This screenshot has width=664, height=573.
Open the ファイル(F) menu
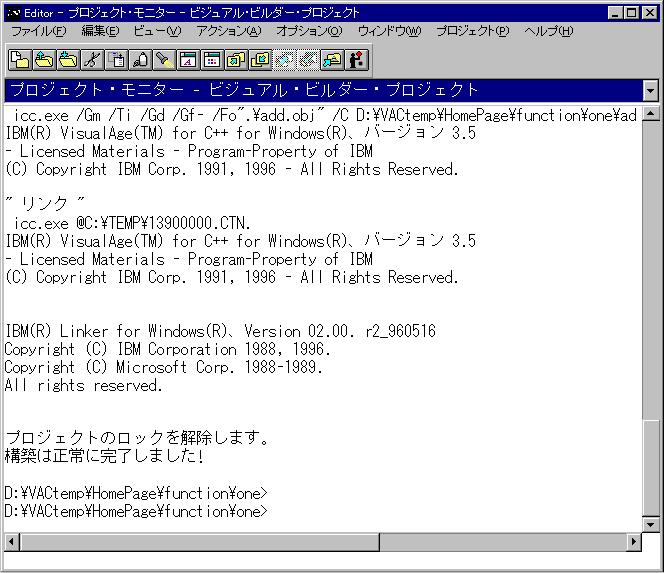click(x=39, y=31)
